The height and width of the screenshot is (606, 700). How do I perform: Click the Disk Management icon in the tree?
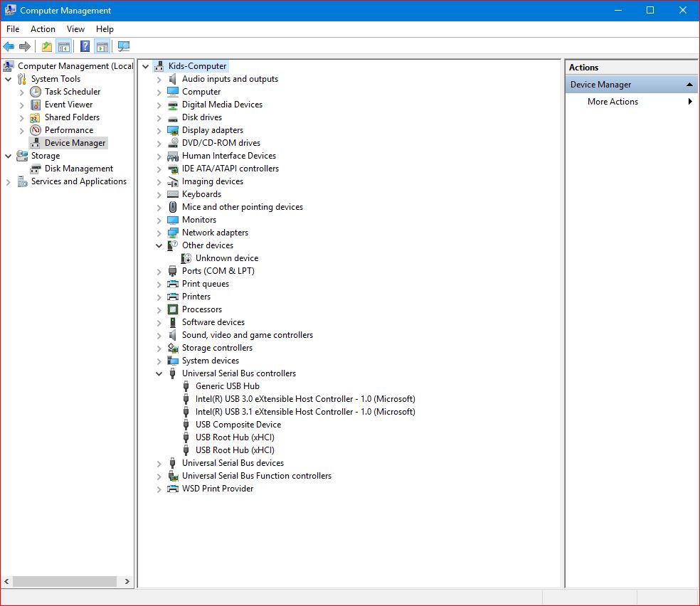coord(36,169)
